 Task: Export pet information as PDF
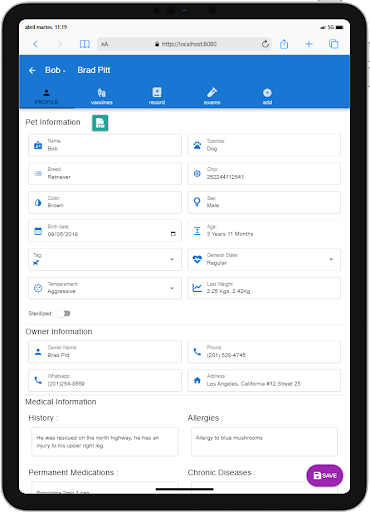coord(100,123)
